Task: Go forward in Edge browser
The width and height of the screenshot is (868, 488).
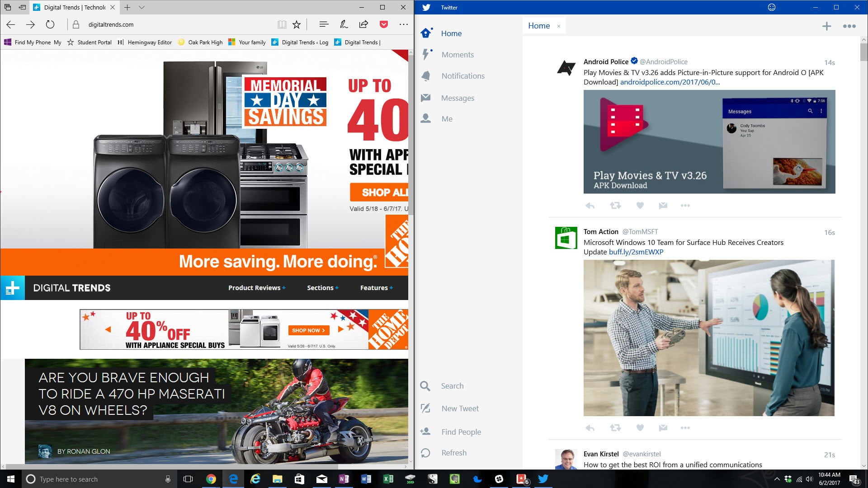Action: [30, 25]
